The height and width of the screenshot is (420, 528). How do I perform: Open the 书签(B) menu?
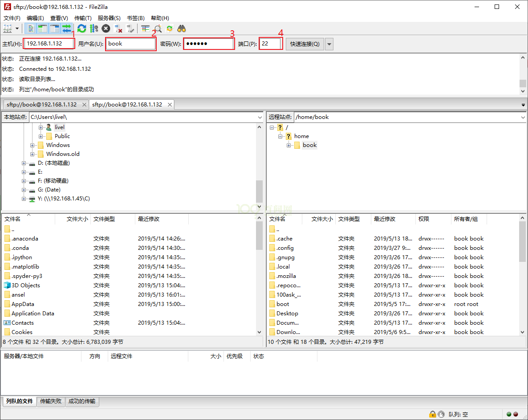point(136,18)
